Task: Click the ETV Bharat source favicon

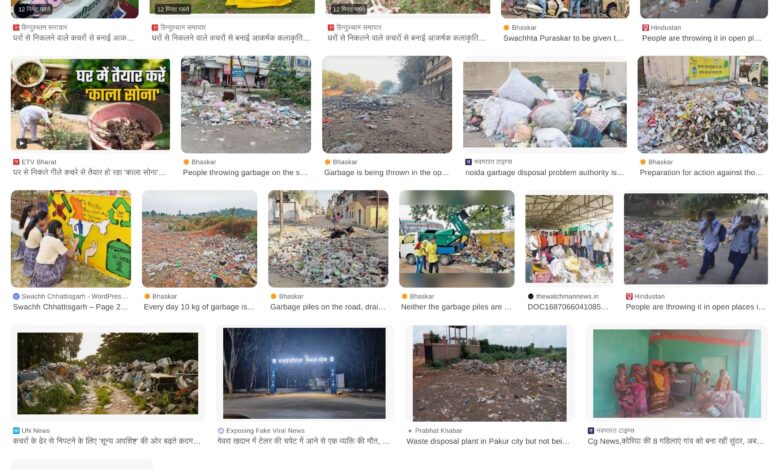Action: 16,162
